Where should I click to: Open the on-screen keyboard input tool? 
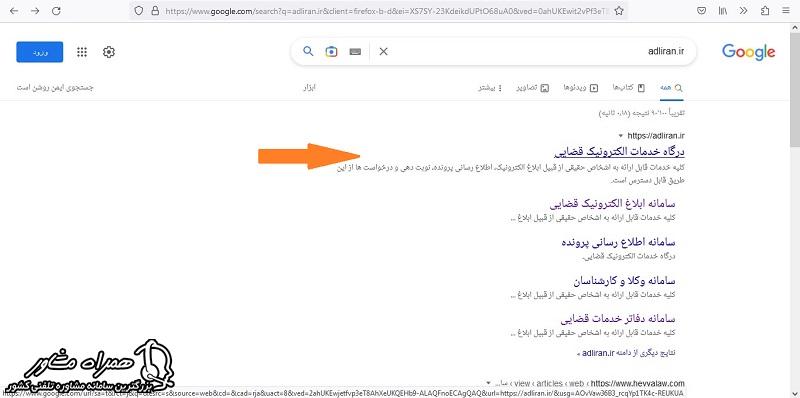point(356,52)
